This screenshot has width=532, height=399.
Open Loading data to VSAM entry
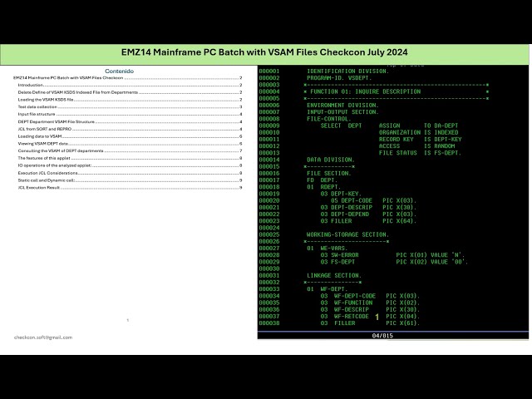pos(130,136)
